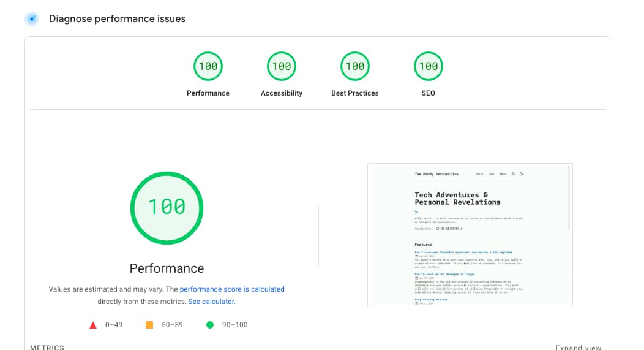Click the scrollbar inside the site preview
The image size is (644, 350).
569,196
